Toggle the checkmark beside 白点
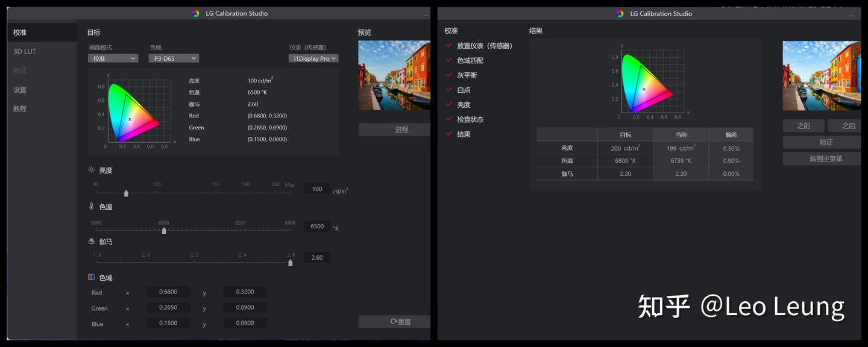The height and width of the screenshot is (347, 868). click(x=449, y=89)
